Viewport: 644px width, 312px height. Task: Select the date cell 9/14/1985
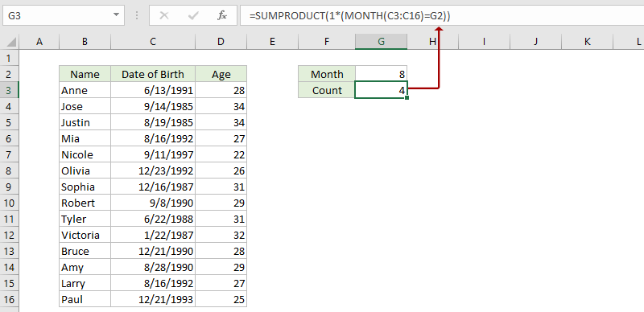[x=153, y=106]
